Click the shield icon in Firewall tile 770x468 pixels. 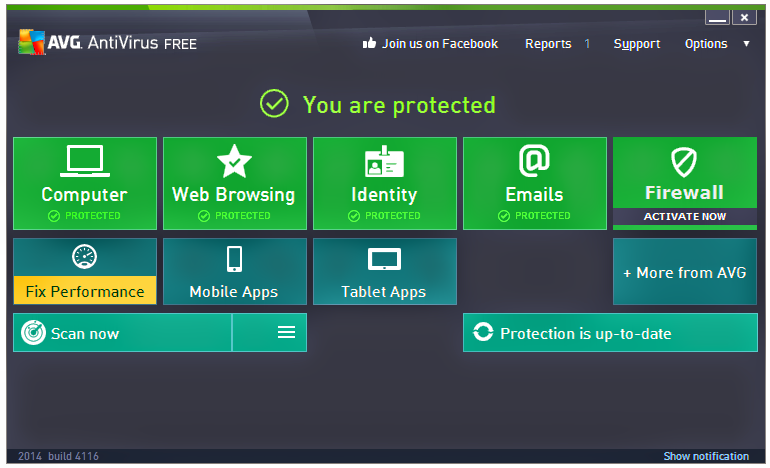point(684,162)
